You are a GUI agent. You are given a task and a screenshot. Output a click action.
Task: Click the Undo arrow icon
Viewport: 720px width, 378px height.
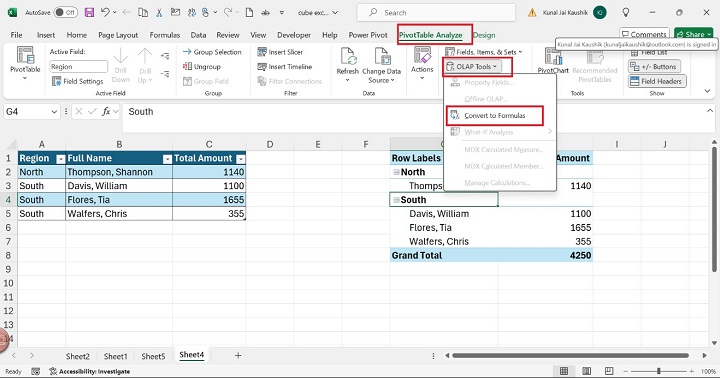105,12
